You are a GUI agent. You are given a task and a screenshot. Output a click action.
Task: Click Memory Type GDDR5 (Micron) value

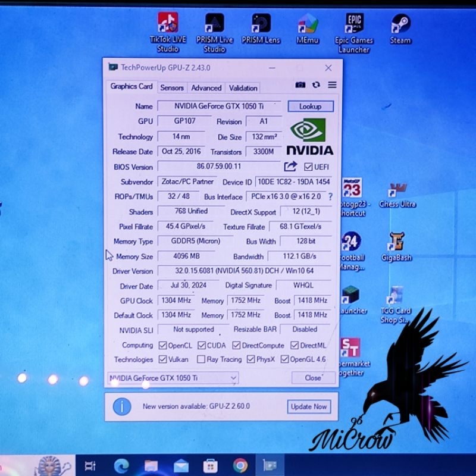coord(196,241)
